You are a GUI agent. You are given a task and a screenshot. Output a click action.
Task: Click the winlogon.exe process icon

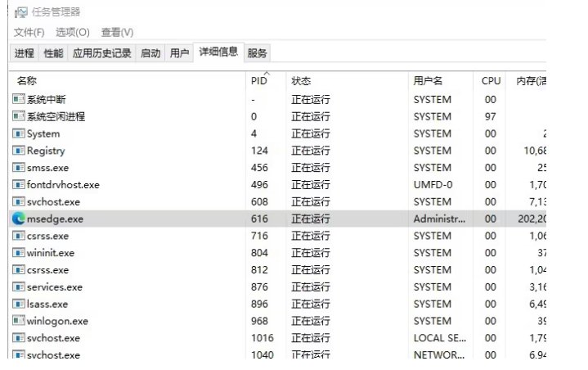[x=18, y=321]
